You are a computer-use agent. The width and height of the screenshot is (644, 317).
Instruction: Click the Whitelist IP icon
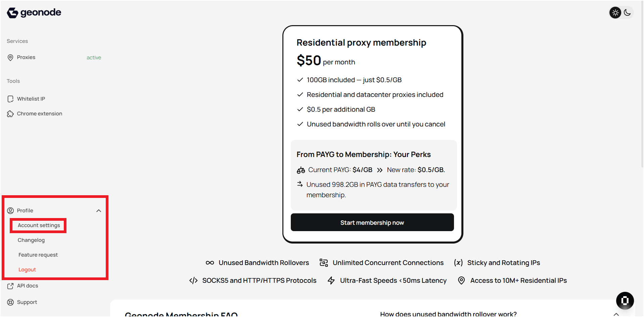pos(10,99)
